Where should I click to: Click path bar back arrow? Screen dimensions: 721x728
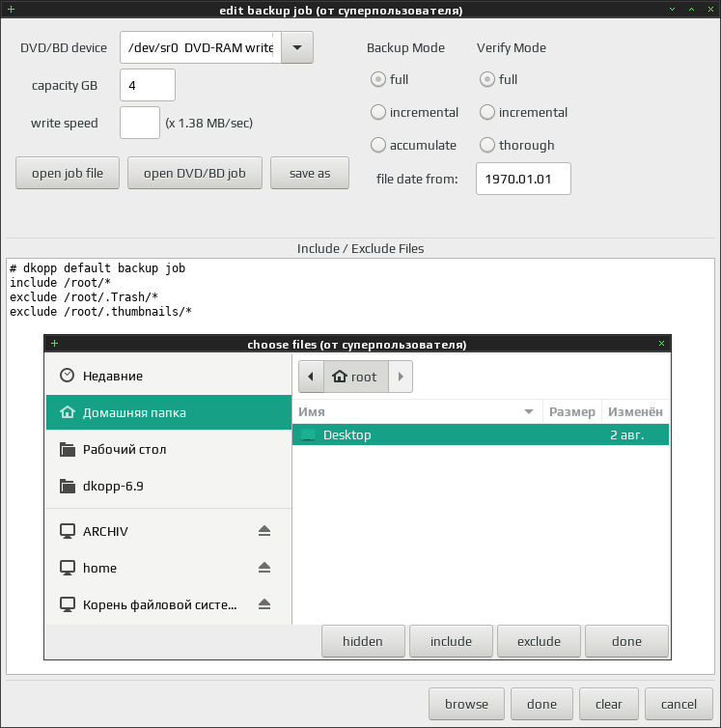point(311,377)
